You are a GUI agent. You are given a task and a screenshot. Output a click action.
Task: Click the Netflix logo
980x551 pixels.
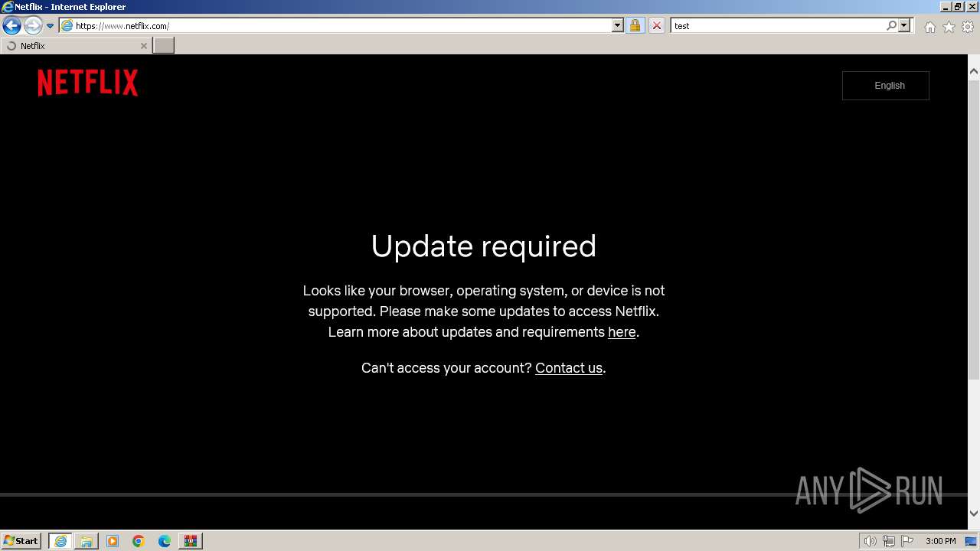click(x=88, y=83)
